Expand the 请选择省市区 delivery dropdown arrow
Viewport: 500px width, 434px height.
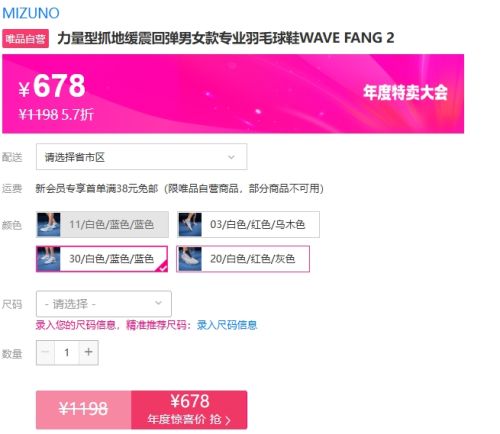click(x=231, y=157)
